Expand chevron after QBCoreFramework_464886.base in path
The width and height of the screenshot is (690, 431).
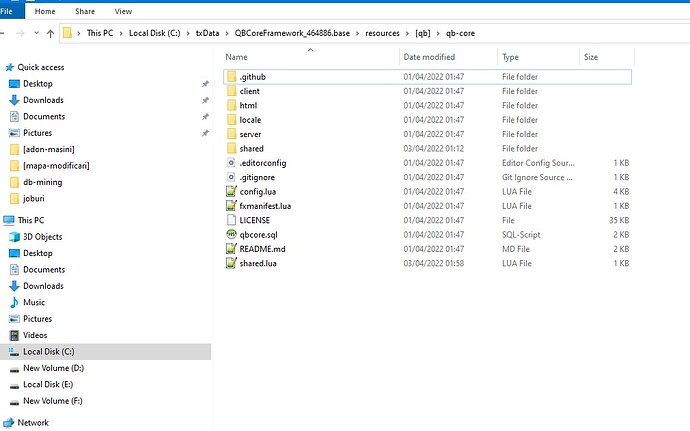tap(358, 33)
